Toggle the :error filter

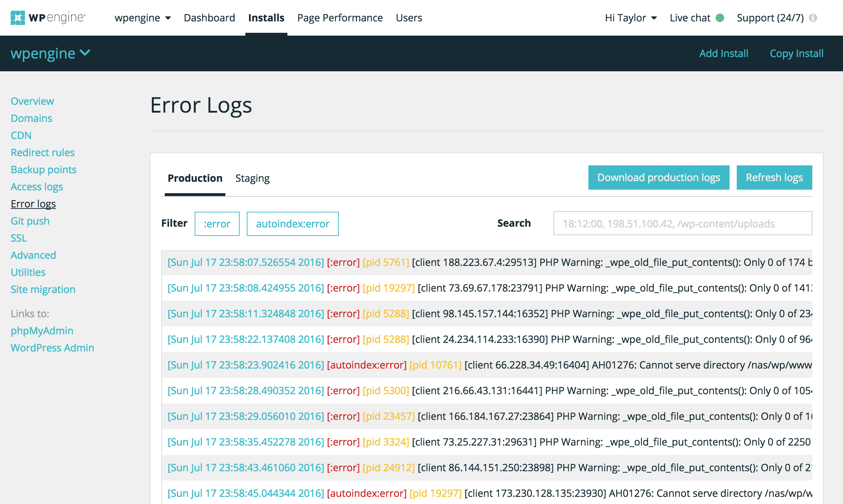(217, 224)
